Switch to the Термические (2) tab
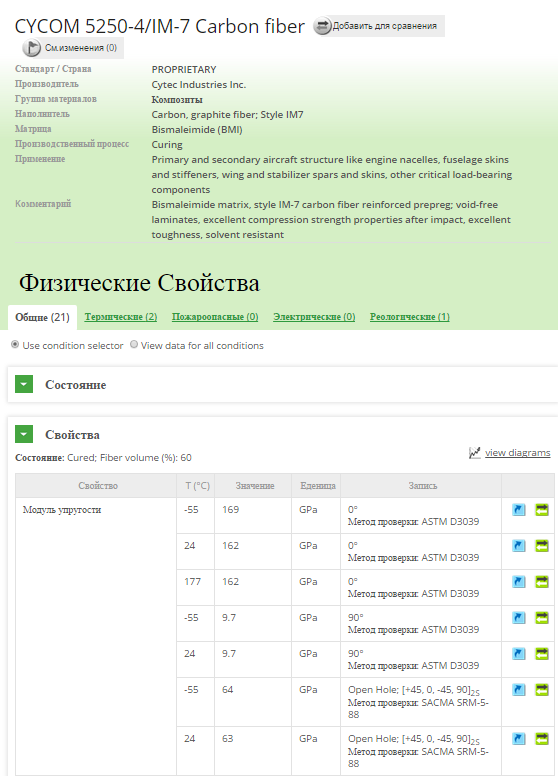This screenshot has height=776, width=558. pyautogui.click(x=121, y=317)
